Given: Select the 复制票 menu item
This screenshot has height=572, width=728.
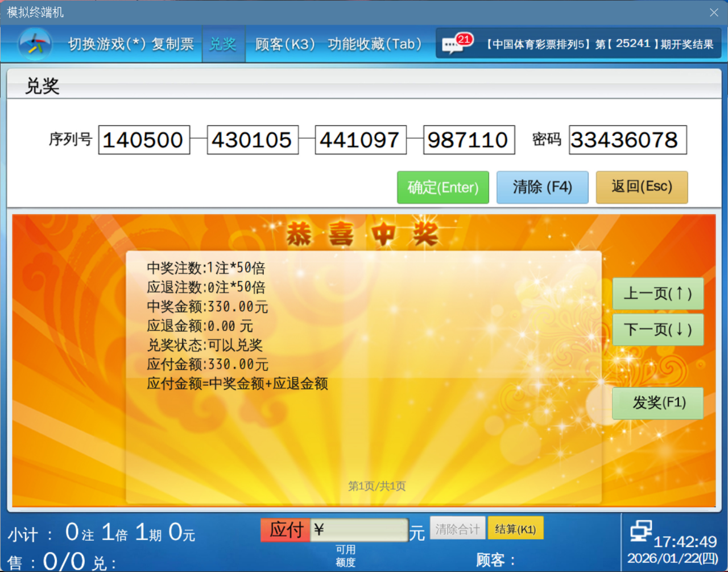Looking at the screenshot, I should (x=172, y=44).
